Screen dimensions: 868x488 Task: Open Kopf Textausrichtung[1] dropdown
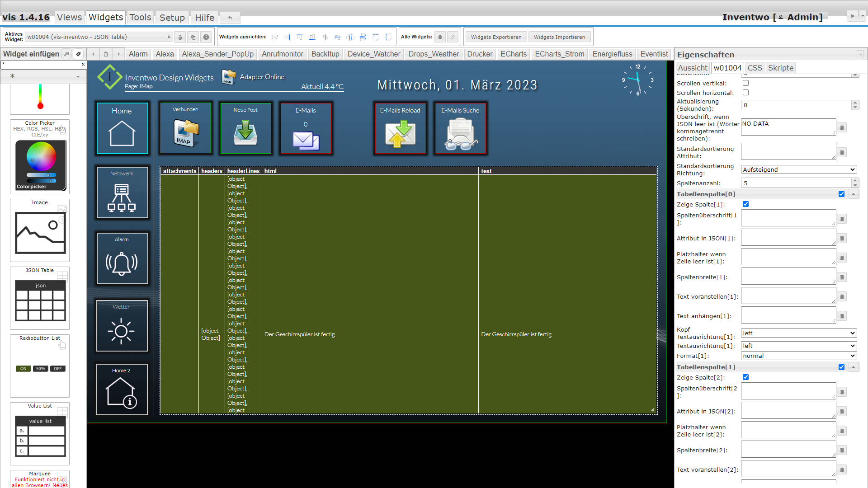click(x=799, y=333)
